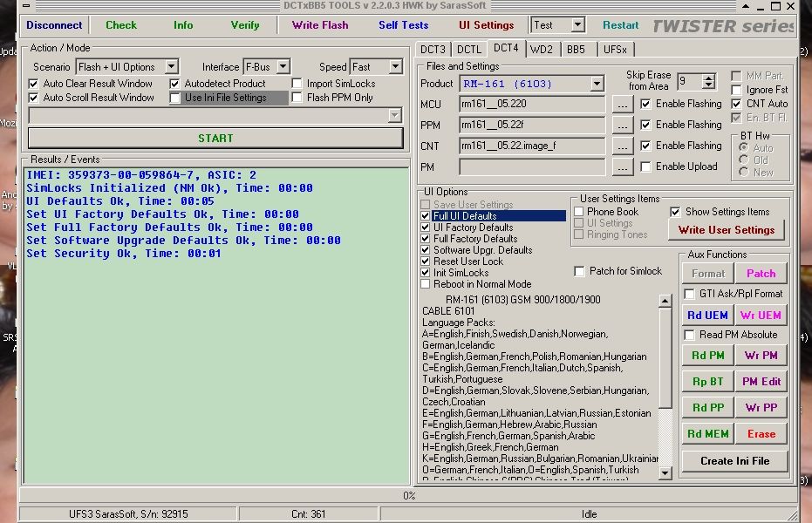Toggle the Patch for Simlock checkbox
The width and height of the screenshot is (812, 523).
pos(579,272)
